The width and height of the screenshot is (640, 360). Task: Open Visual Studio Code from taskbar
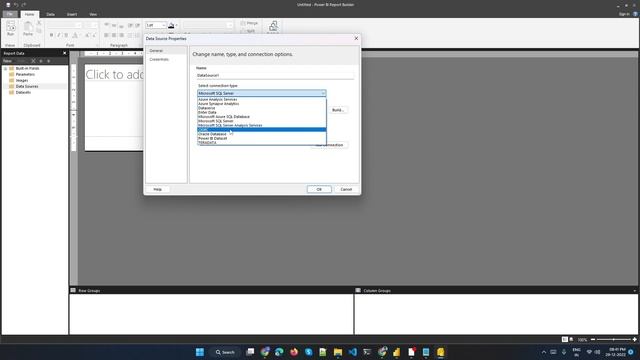point(353,352)
